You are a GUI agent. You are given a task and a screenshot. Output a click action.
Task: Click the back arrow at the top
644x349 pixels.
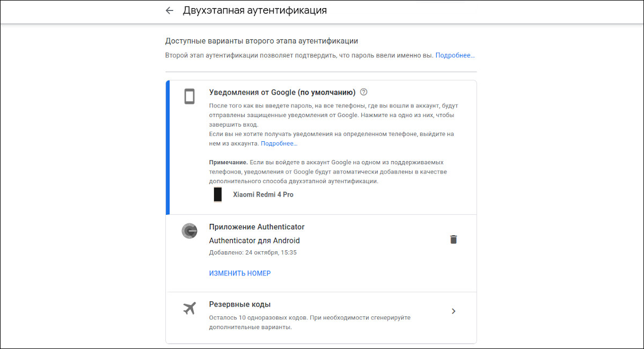pos(170,10)
